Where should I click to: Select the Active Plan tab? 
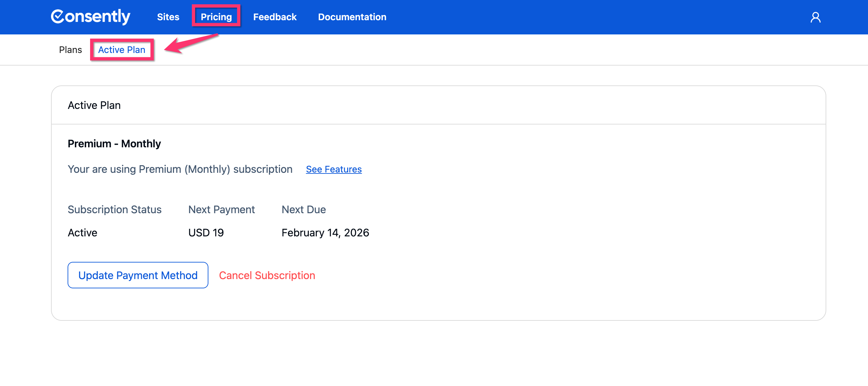(122, 50)
